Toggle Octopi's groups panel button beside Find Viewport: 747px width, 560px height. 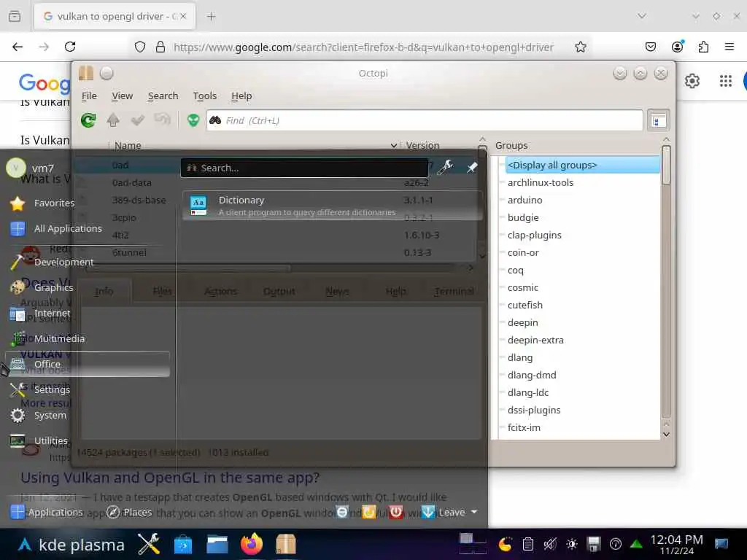pos(659,120)
